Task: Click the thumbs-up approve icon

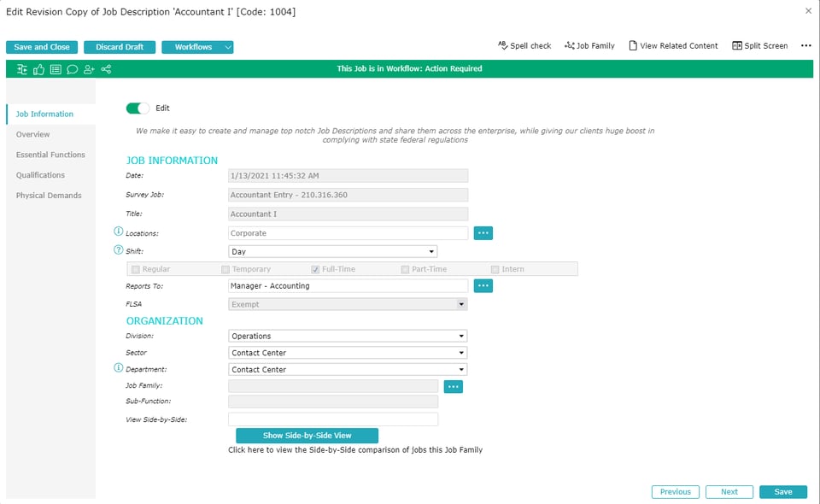Action: click(x=39, y=69)
